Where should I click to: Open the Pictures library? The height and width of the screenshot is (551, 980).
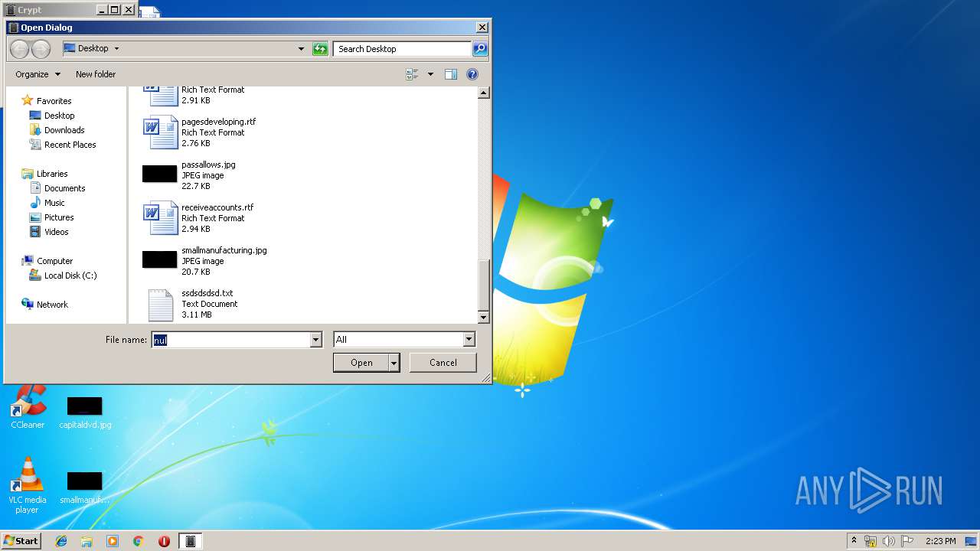(51, 217)
